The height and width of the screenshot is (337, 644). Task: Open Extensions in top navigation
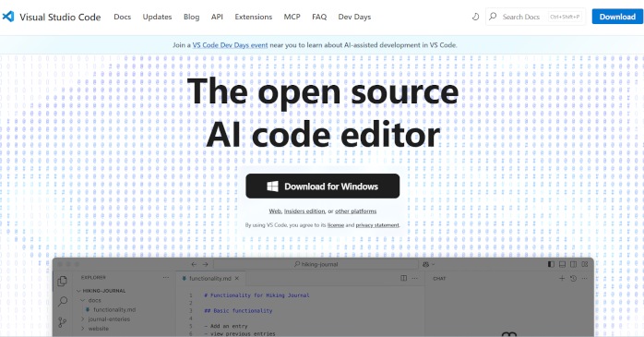(x=254, y=17)
